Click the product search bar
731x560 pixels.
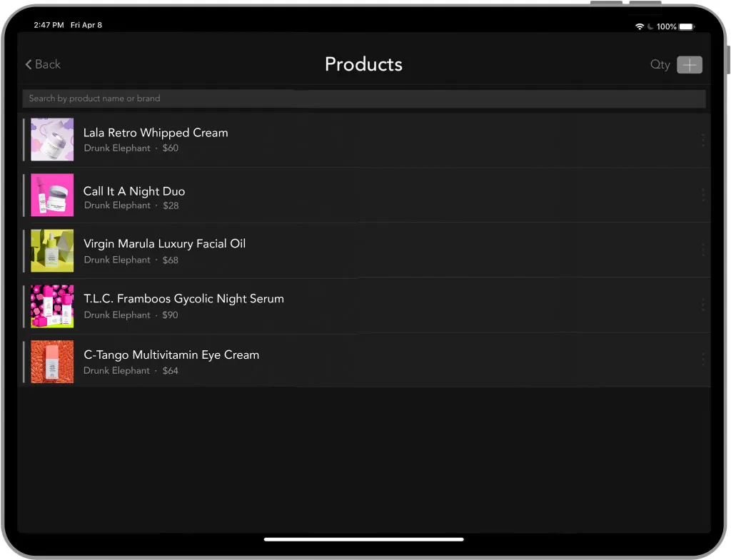(364, 98)
